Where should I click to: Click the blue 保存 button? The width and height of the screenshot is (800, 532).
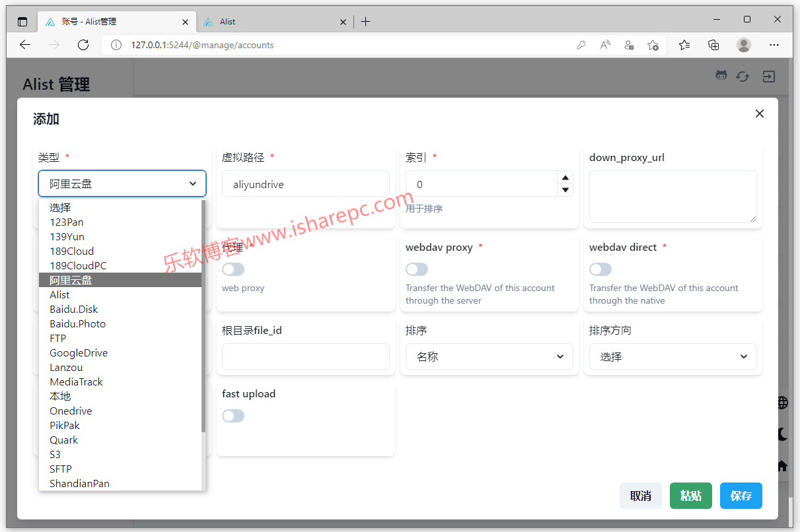tap(741, 496)
